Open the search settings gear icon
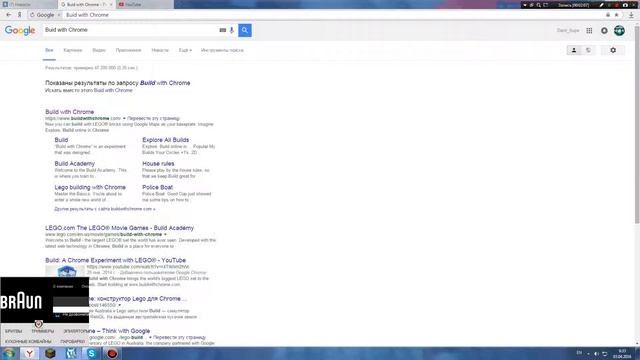Viewport: 640px width, 360px height. 613,50
